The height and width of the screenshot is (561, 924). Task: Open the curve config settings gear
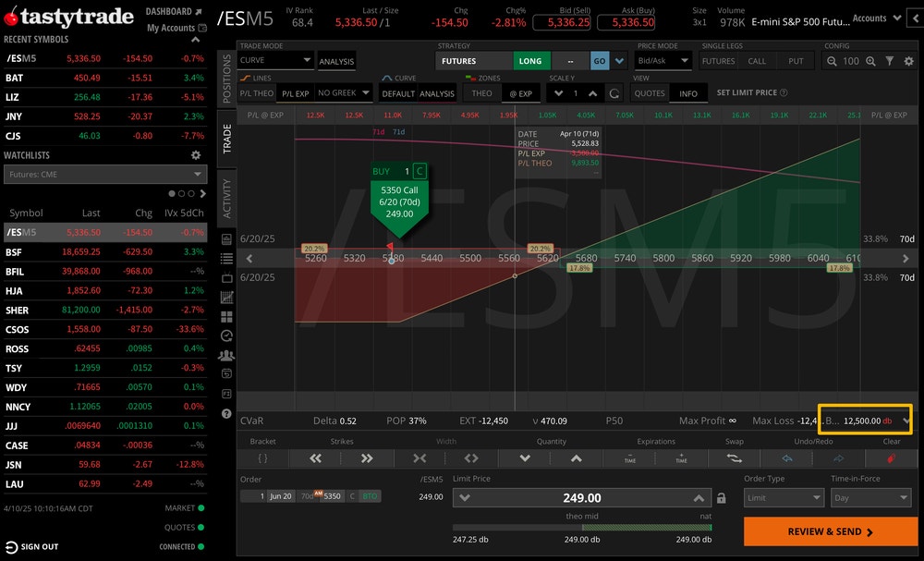click(x=908, y=61)
